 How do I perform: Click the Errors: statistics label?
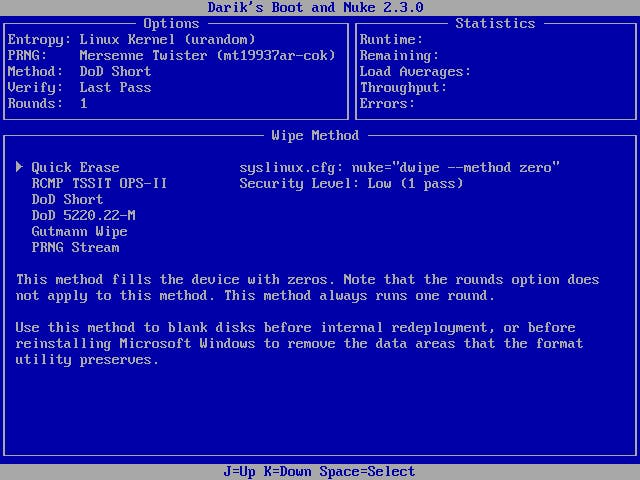click(x=387, y=103)
